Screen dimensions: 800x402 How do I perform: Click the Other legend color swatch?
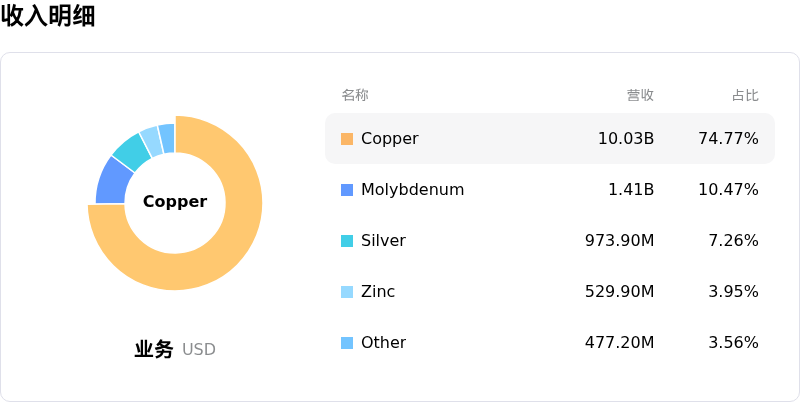pyautogui.click(x=347, y=343)
